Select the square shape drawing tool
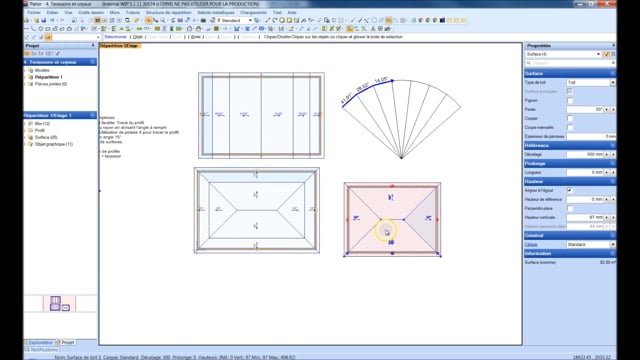This screenshot has height=360, width=640. coord(289,20)
